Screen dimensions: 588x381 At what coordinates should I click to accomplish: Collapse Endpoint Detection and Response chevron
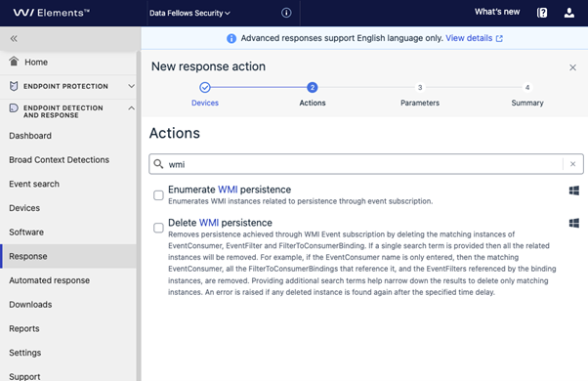131,108
